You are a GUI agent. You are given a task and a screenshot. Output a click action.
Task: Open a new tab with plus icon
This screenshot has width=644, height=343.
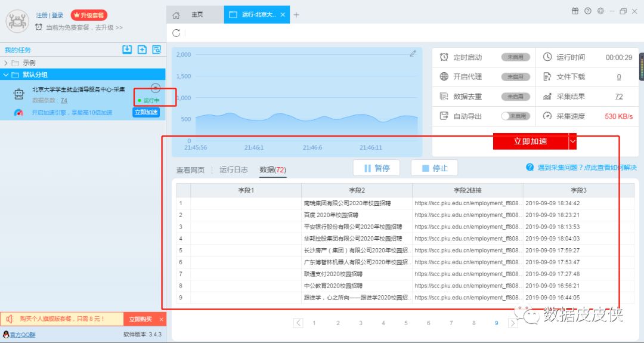tap(296, 15)
